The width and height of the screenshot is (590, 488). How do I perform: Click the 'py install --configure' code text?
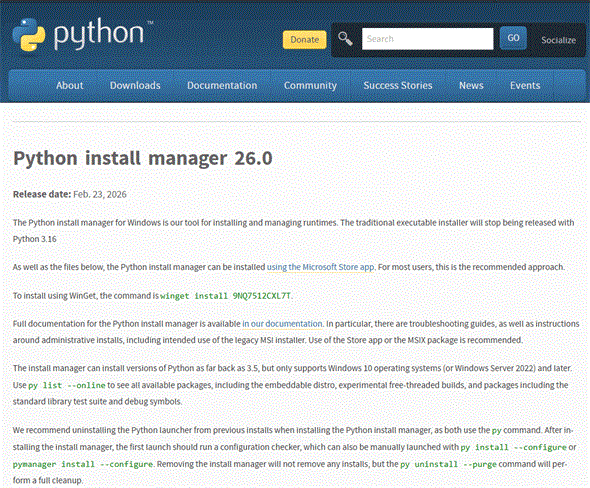coord(513,447)
